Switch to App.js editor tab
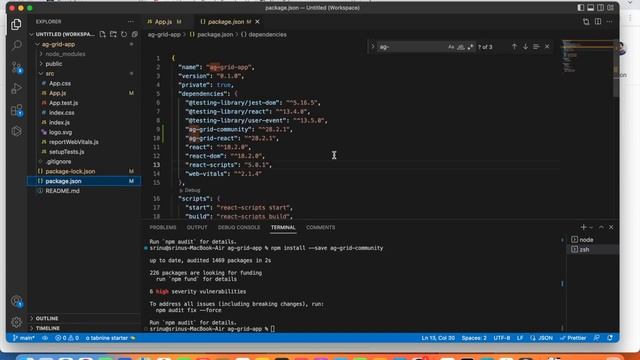The height and width of the screenshot is (360, 640). [164, 22]
